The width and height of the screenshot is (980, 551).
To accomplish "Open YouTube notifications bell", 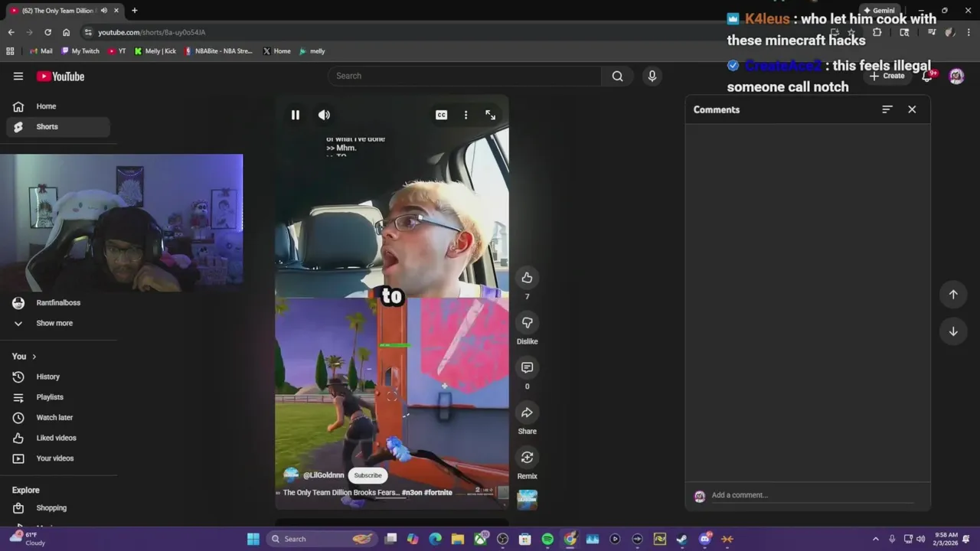I will click(927, 76).
